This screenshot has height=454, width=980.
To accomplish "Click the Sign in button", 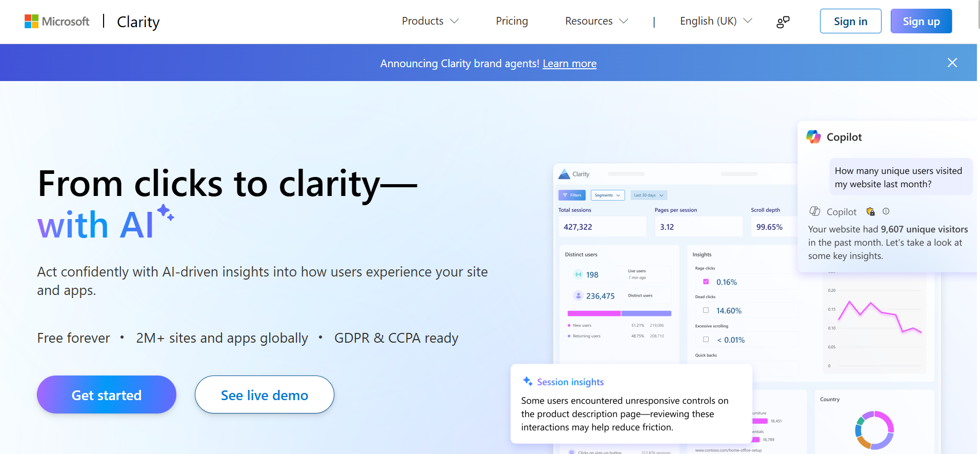I will 850,21.
